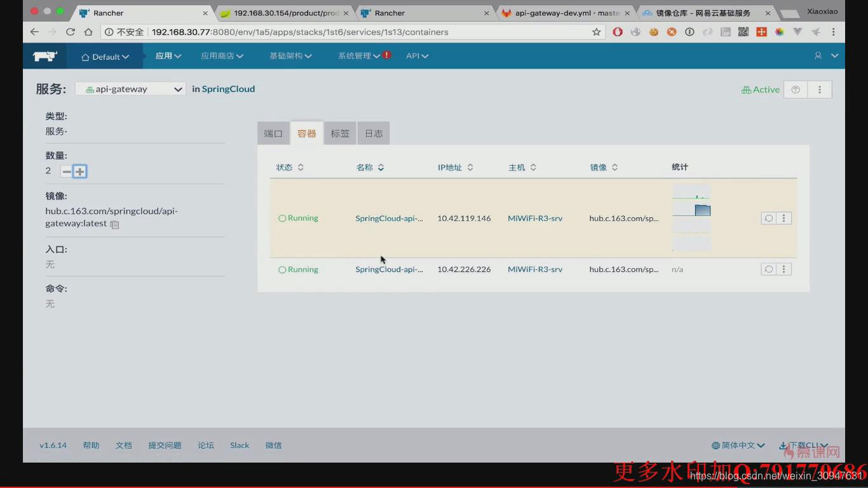Viewport: 868px width, 488px height.
Task: Bookmark this page with the star icon
Action: [x=596, y=32]
